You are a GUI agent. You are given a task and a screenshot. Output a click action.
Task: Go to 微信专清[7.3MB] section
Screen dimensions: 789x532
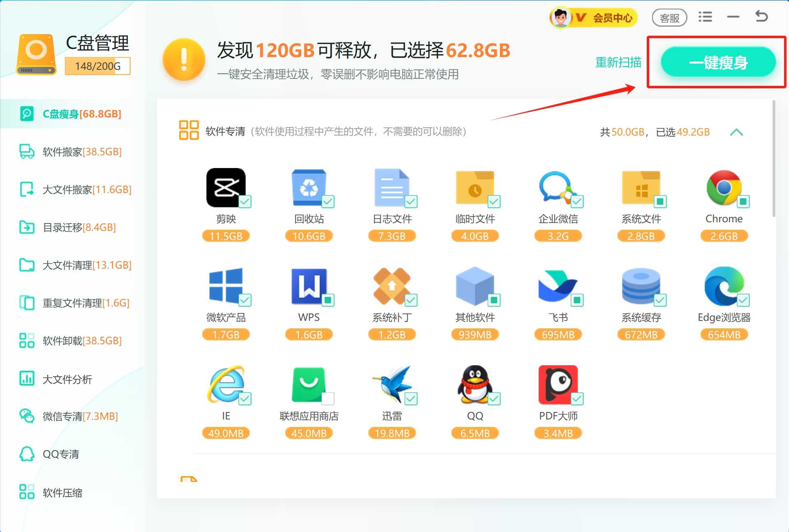(72, 416)
